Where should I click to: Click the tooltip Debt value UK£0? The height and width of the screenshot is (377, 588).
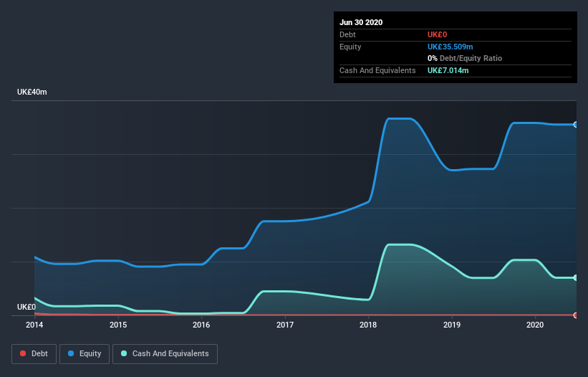(x=438, y=34)
